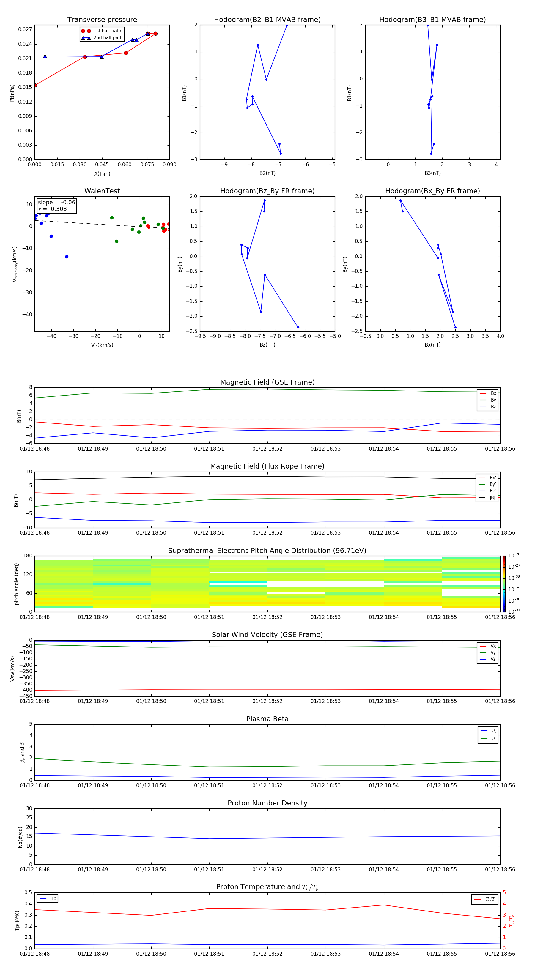535x980 pixels.
Task: Select the "slope = -0.06" annotation text
Action: (x=56, y=203)
